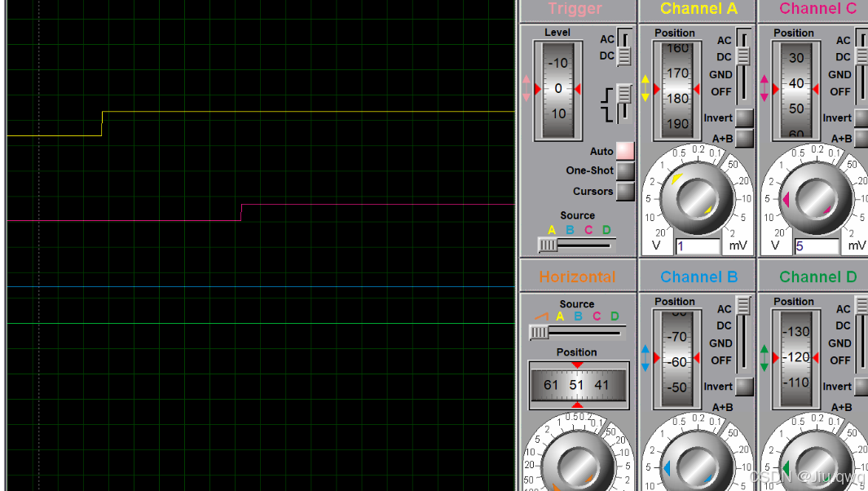Click Channel D volts/div rotary knob
868x491 pixels.
[816, 467]
